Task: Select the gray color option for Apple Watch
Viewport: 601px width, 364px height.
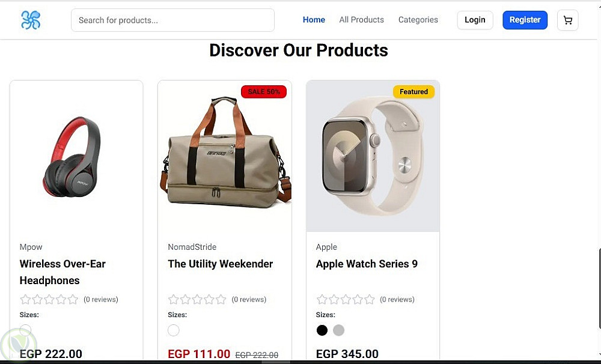Action: coord(338,330)
